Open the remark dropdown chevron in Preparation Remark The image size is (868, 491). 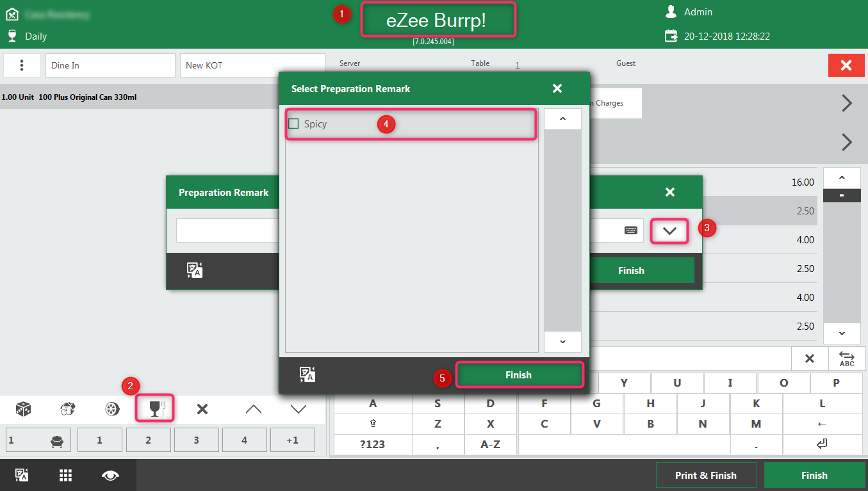[x=669, y=231]
